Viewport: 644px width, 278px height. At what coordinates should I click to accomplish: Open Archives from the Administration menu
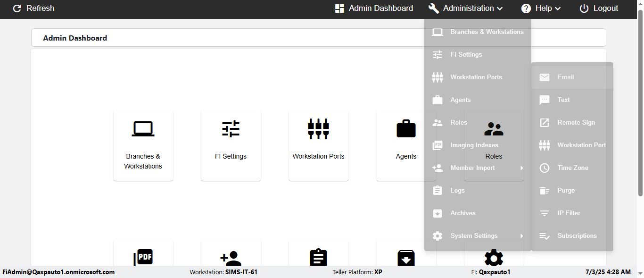click(x=478, y=213)
